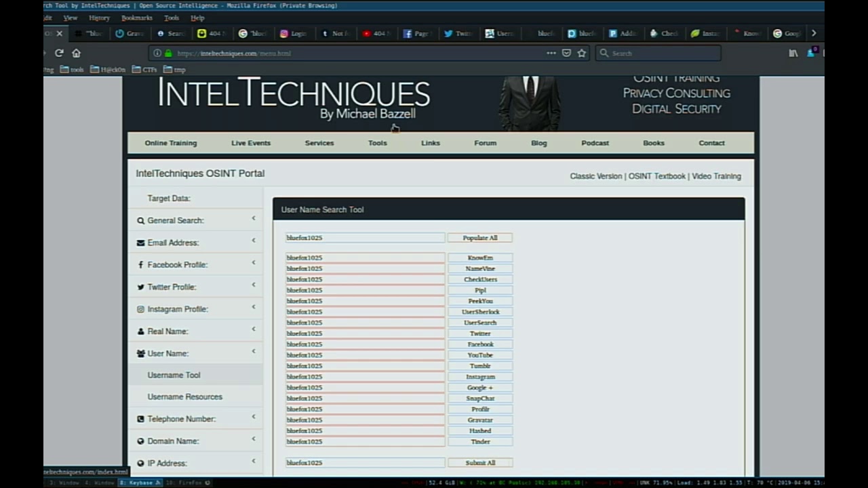Screen dimensions: 868x488
Task: Bookmark this page with the star
Action: (x=582, y=53)
